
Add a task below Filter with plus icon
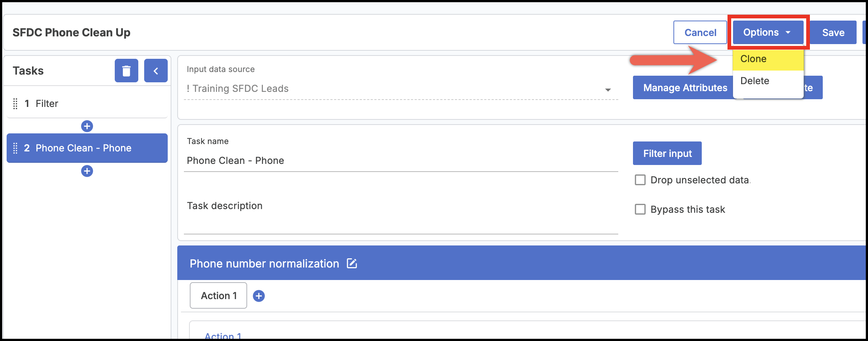pos(87,126)
